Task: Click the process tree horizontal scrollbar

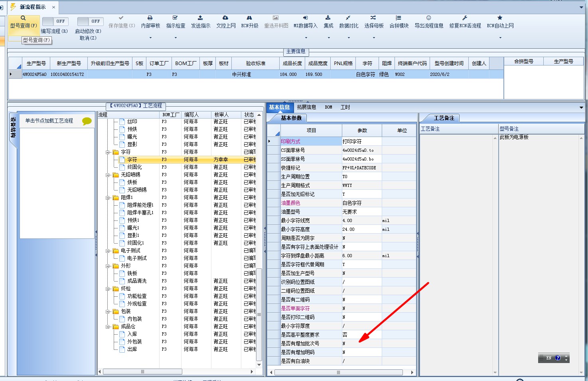Action: [142, 371]
